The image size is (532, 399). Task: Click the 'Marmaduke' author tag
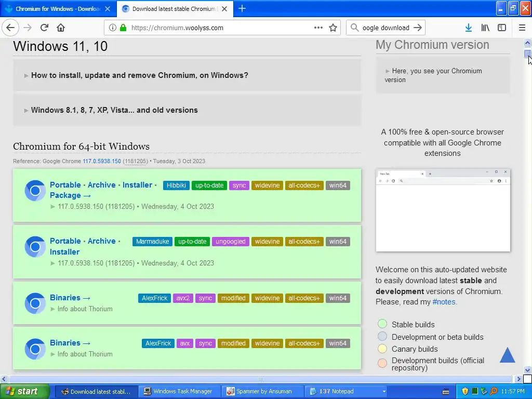(152, 242)
